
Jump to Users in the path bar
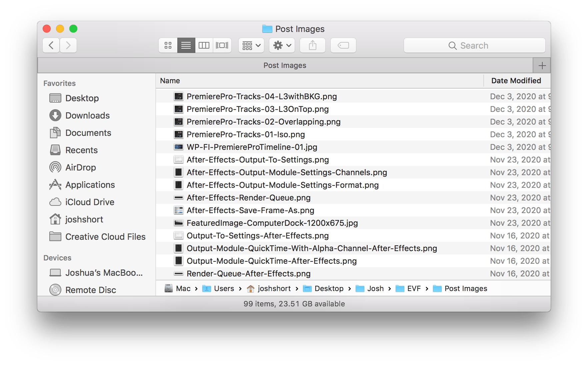pyautogui.click(x=218, y=288)
